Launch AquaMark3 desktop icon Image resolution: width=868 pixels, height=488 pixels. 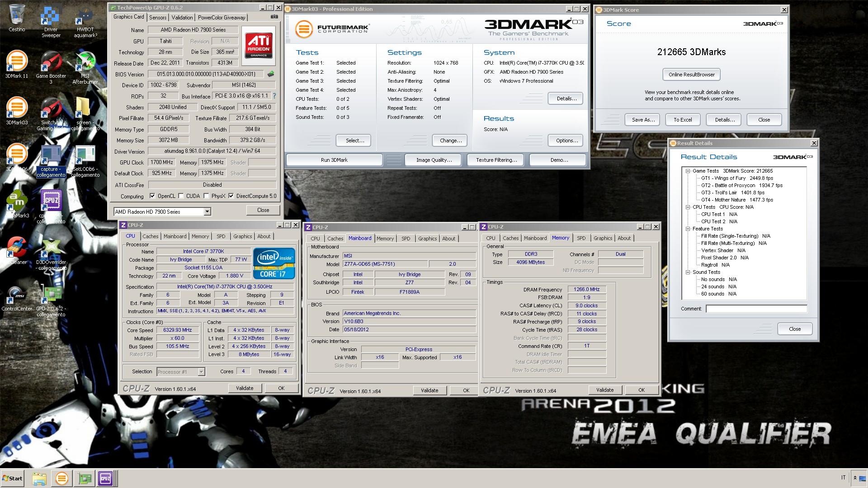click(17, 203)
